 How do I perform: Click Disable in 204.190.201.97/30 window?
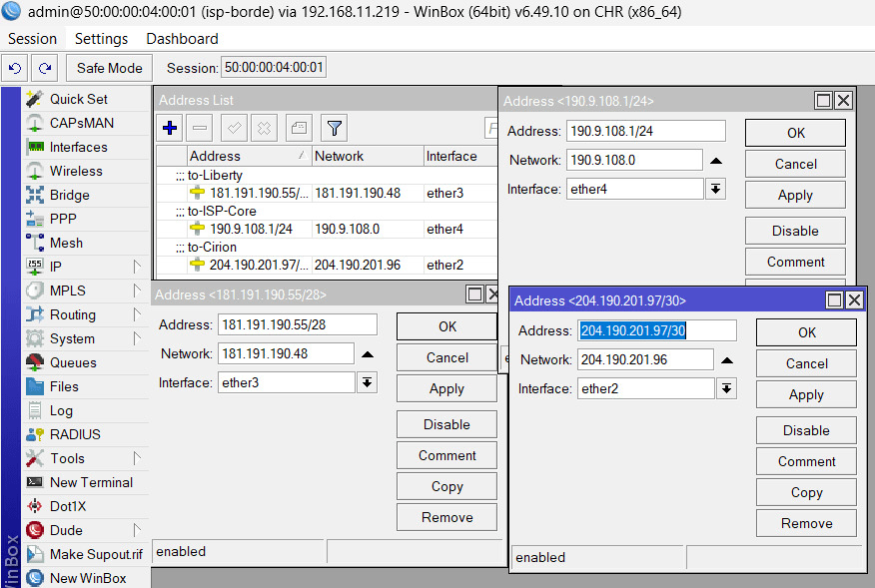coord(806,430)
